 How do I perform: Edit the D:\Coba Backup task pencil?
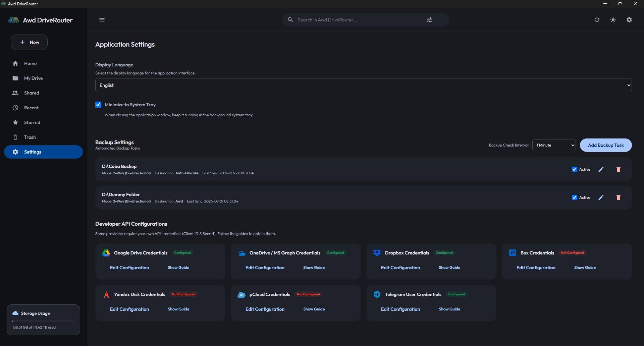click(601, 169)
